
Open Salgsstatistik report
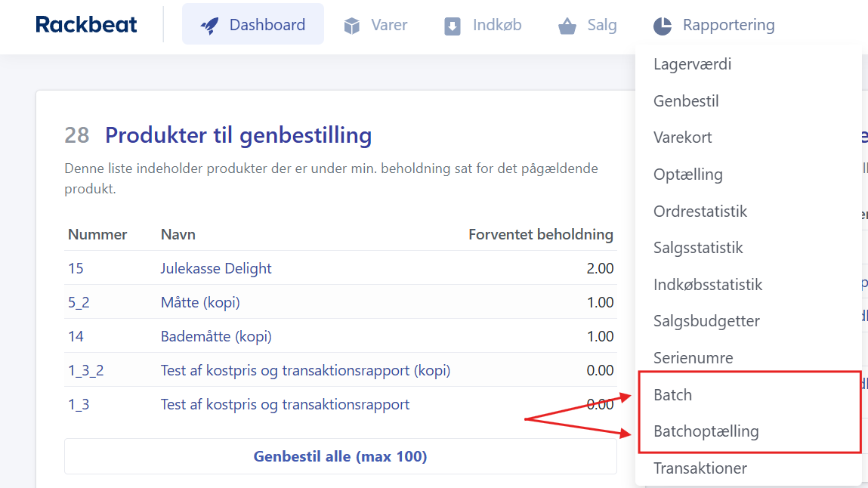pyautogui.click(x=698, y=248)
